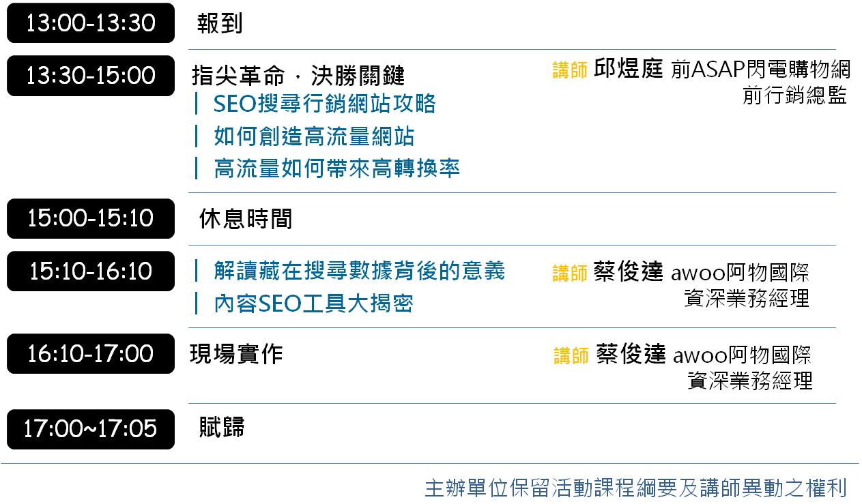The height and width of the screenshot is (504, 862).
Task: Select the 13:30-15:00 time slot badge
Action: point(91,76)
